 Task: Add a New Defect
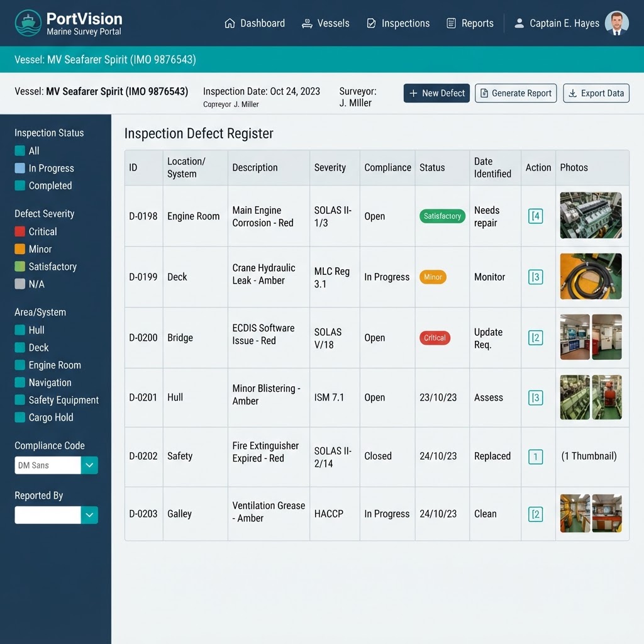click(436, 93)
